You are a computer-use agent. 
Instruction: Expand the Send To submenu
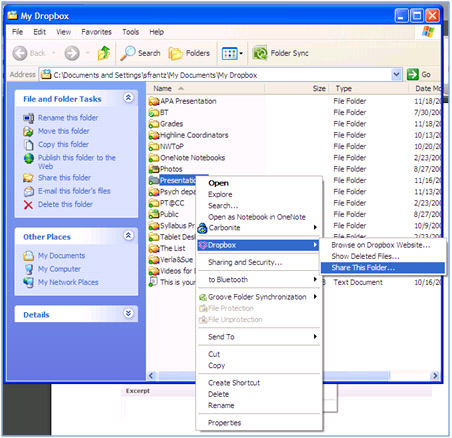click(x=258, y=337)
